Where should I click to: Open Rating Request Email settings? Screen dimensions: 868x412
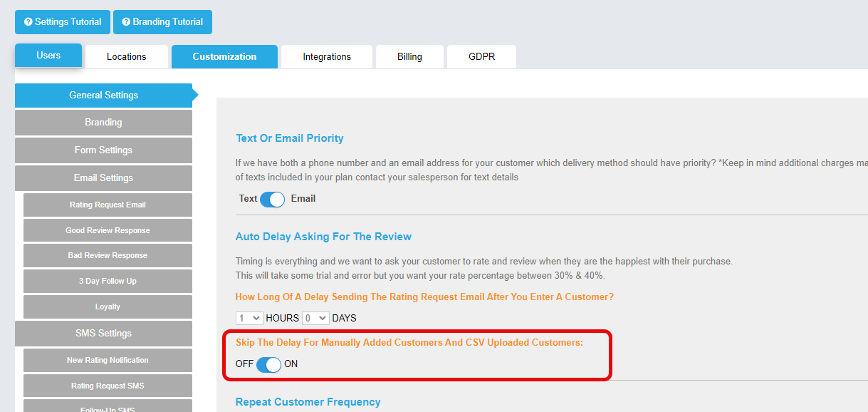pyautogui.click(x=108, y=205)
